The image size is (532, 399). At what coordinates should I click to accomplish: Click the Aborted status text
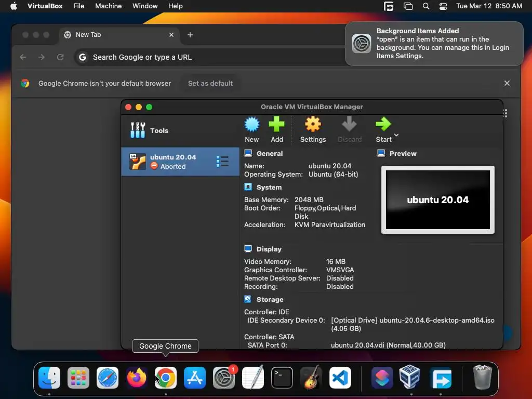(x=173, y=167)
